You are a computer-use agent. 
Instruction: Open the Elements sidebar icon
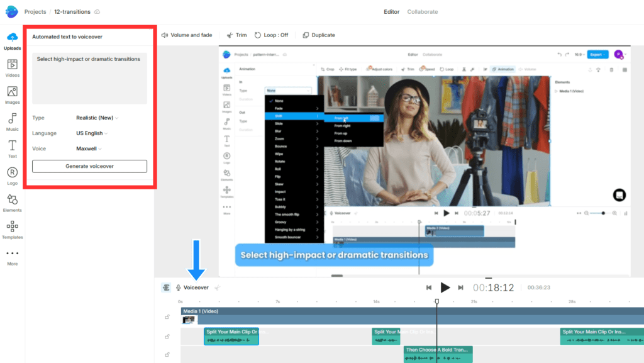pyautogui.click(x=12, y=203)
